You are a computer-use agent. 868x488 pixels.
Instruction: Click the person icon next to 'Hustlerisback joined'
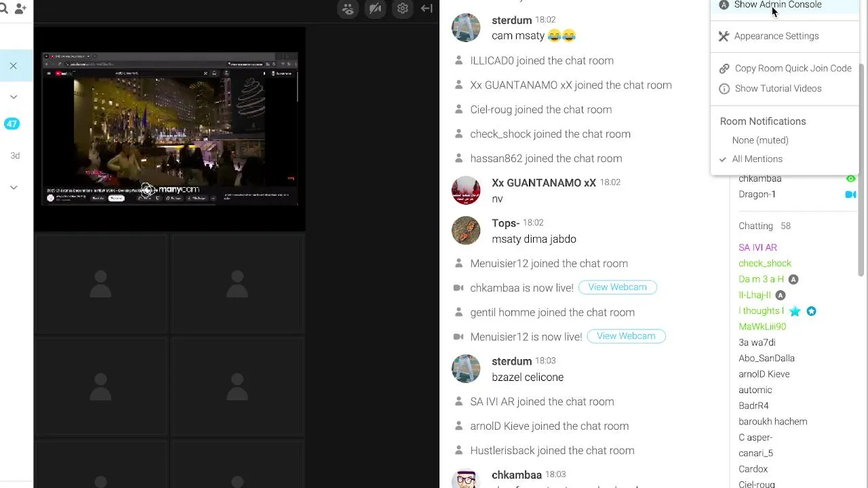pos(458,451)
